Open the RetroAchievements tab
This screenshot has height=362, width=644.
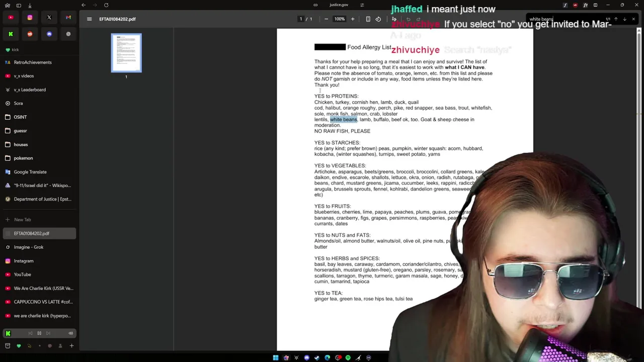[39, 62]
